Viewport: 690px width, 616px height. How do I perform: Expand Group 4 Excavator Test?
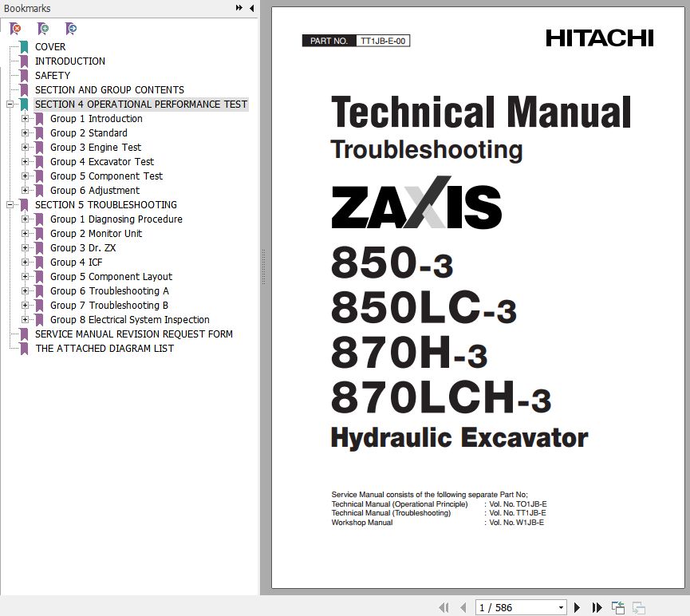tap(25, 162)
